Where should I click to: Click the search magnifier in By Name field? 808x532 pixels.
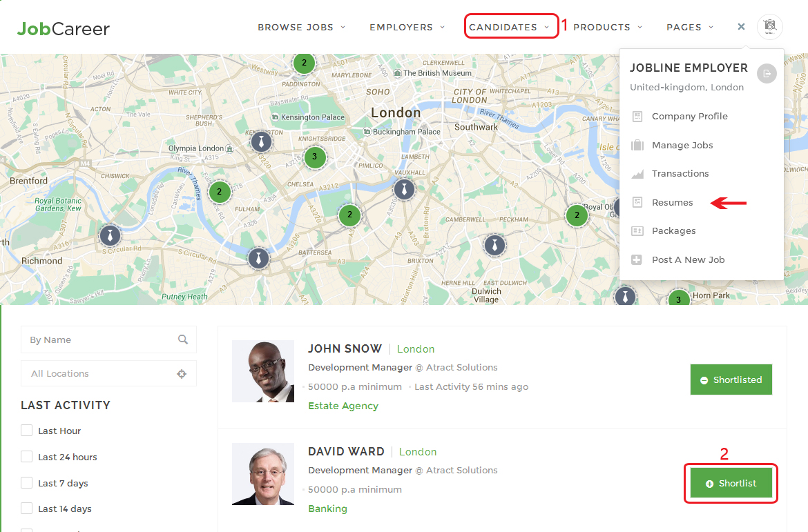pos(183,339)
